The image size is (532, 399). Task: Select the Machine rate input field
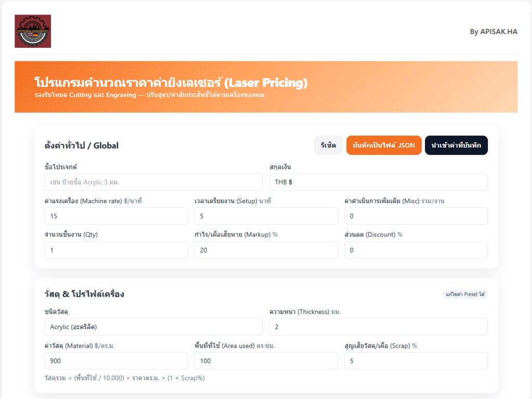[116, 216]
